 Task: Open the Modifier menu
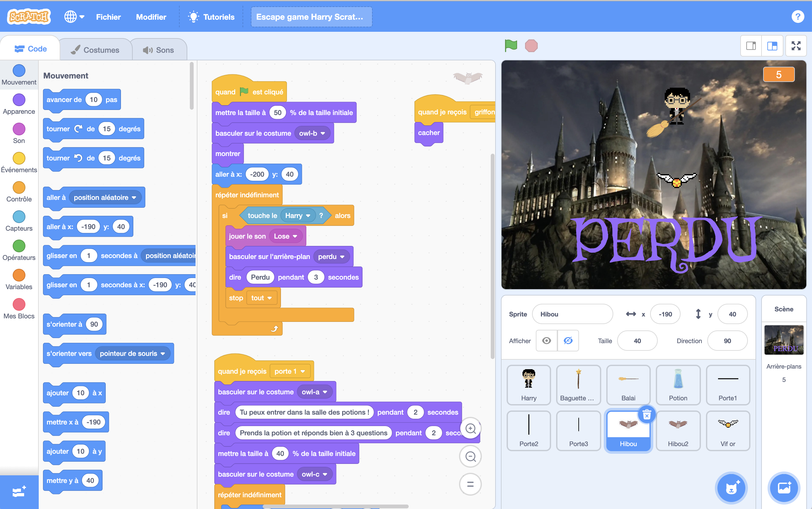[151, 17]
